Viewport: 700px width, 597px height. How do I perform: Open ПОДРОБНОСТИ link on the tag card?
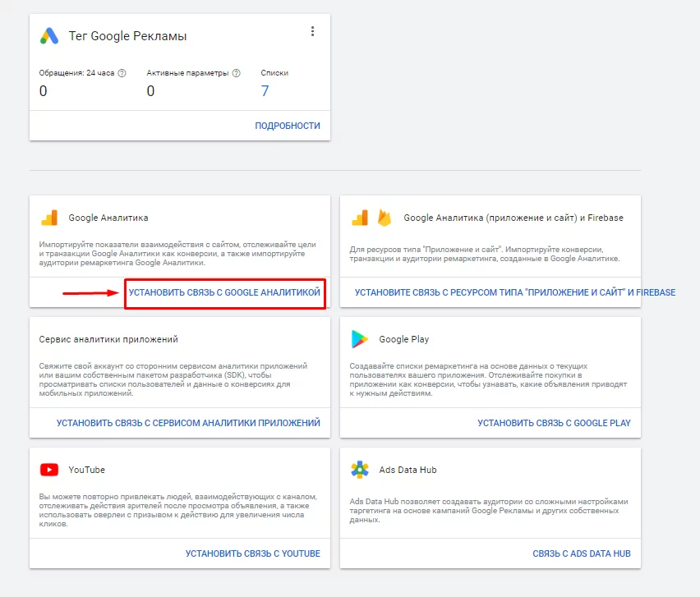288,126
